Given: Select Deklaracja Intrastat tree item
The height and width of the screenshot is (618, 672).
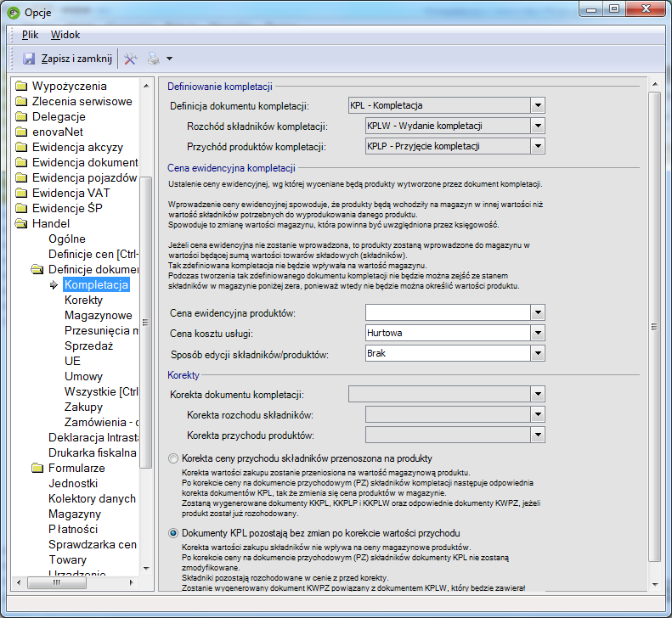Looking at the screenshot, I should [93, 438].
